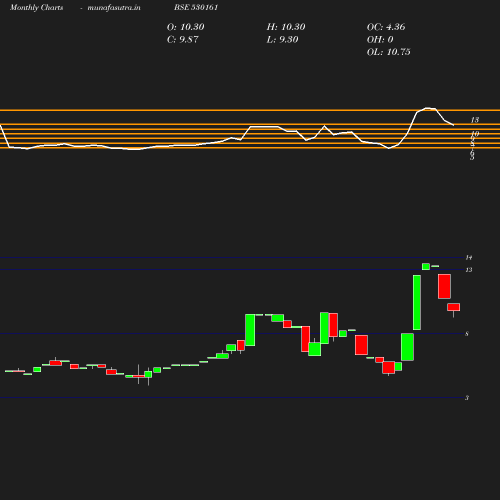
Task: Click the price axis label 8
Action: click(467, 334)
